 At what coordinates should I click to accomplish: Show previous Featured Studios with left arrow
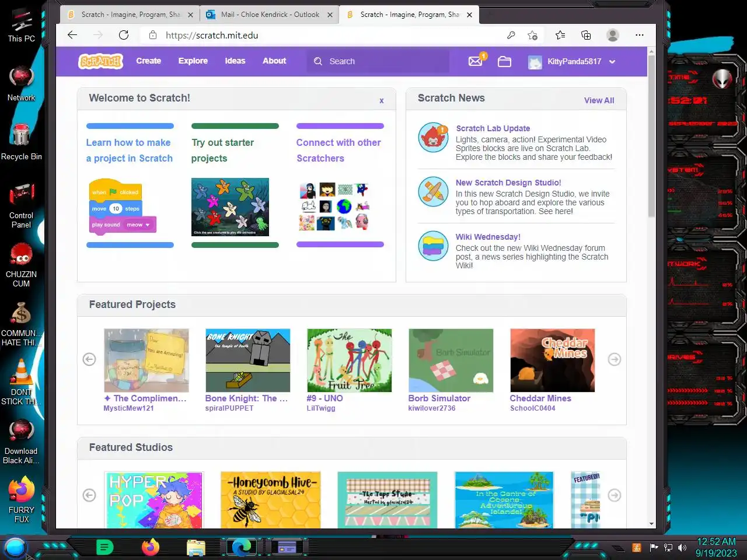tap(89, 495)
